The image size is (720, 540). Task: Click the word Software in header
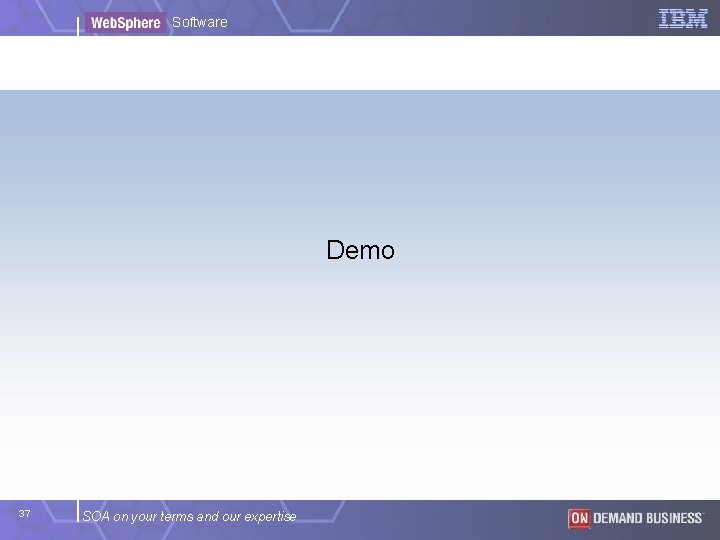tap(200, 22)
